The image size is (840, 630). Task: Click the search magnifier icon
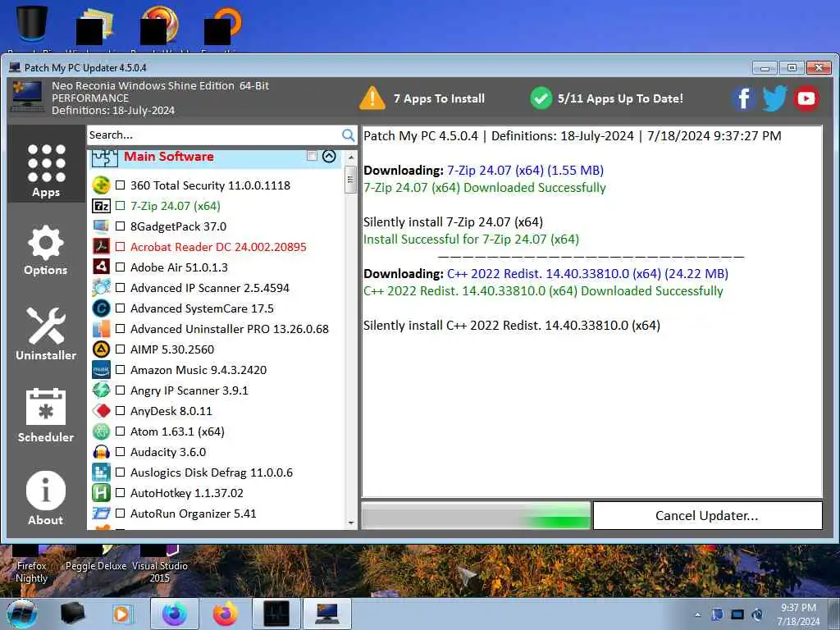point(348,135)
